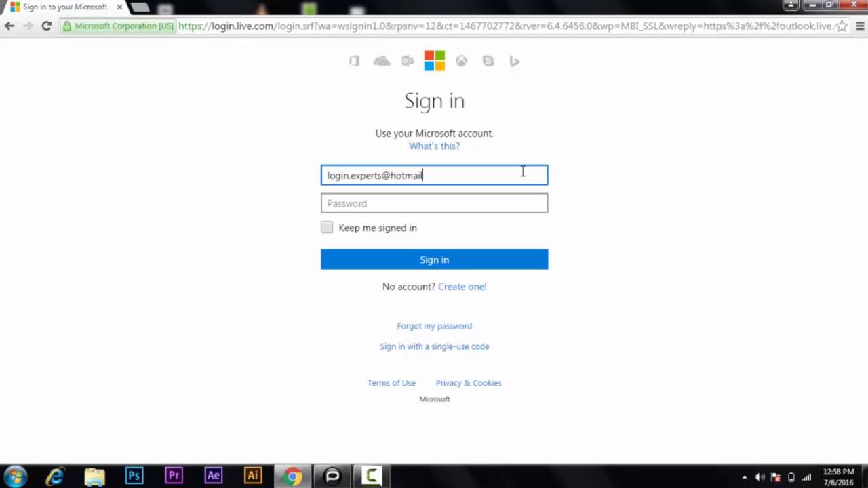This screenshot has width=868, height=488.
Task: Open the clock showing 12:58 PM
Action: tap(838, 476)
